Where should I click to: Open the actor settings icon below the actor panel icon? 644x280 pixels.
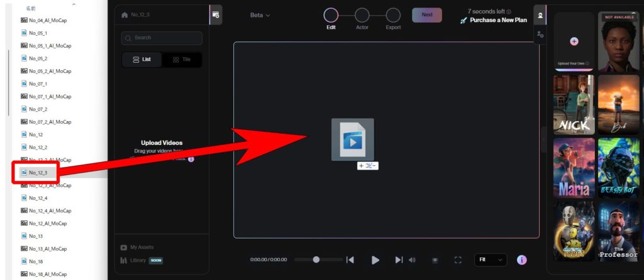pyautogui.click(x=540, y=35)
